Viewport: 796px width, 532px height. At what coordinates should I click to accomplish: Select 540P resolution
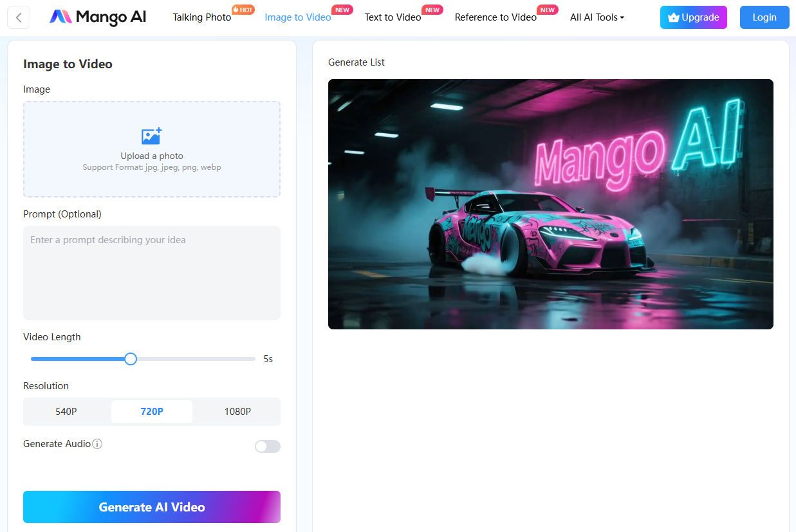(66, 412)
